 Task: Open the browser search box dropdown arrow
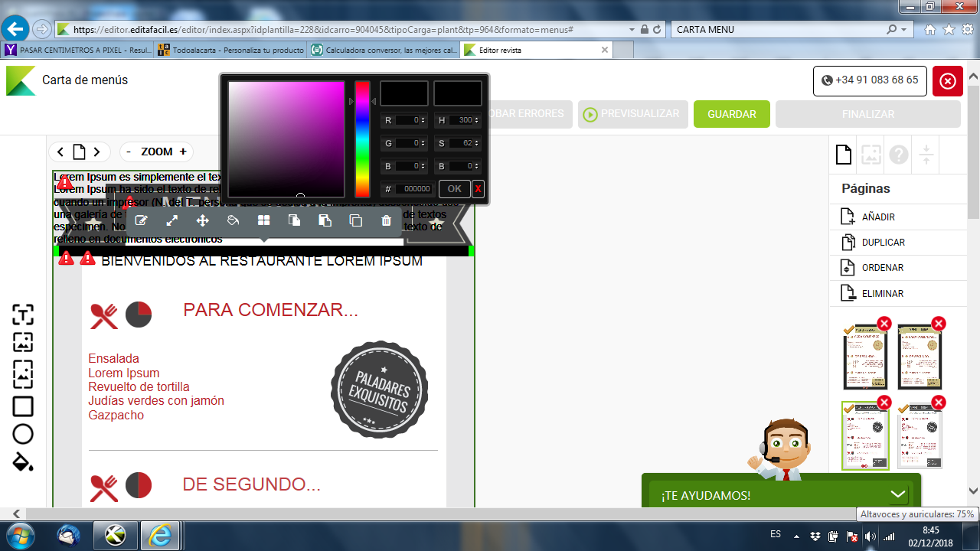[906, 30]
